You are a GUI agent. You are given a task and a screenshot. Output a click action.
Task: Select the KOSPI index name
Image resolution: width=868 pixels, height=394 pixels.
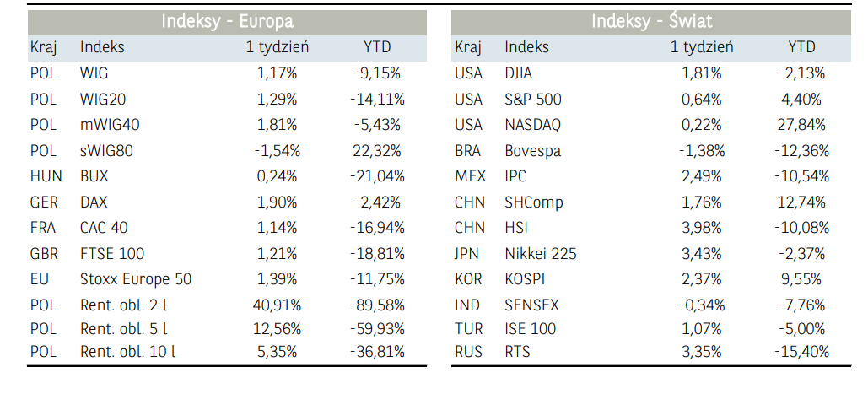coord(526,279)
